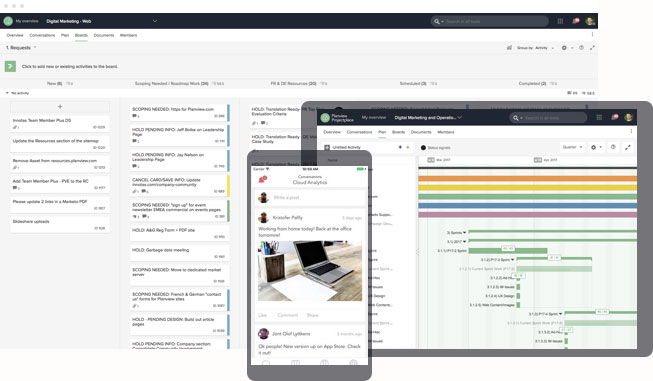This screenshot has height=381, width=653.
Task: Click the green add-activities arrow icon
Action: [x=10, y=66]
